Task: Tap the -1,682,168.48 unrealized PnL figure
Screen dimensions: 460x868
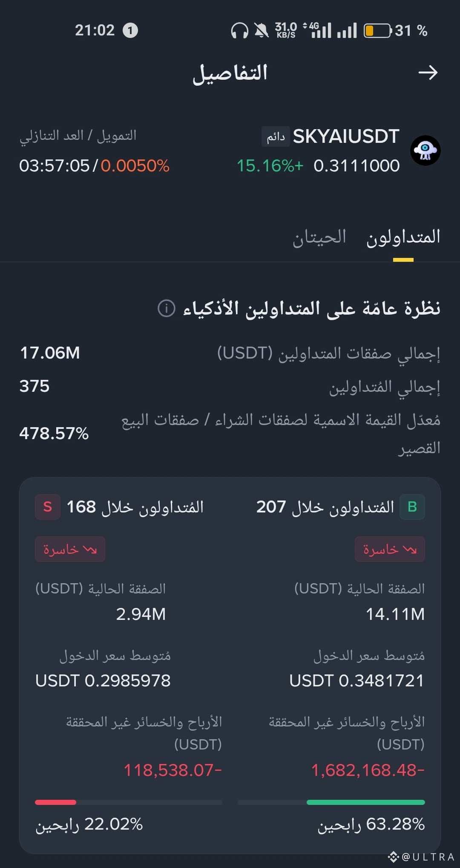Action: [x=368, y=770]
